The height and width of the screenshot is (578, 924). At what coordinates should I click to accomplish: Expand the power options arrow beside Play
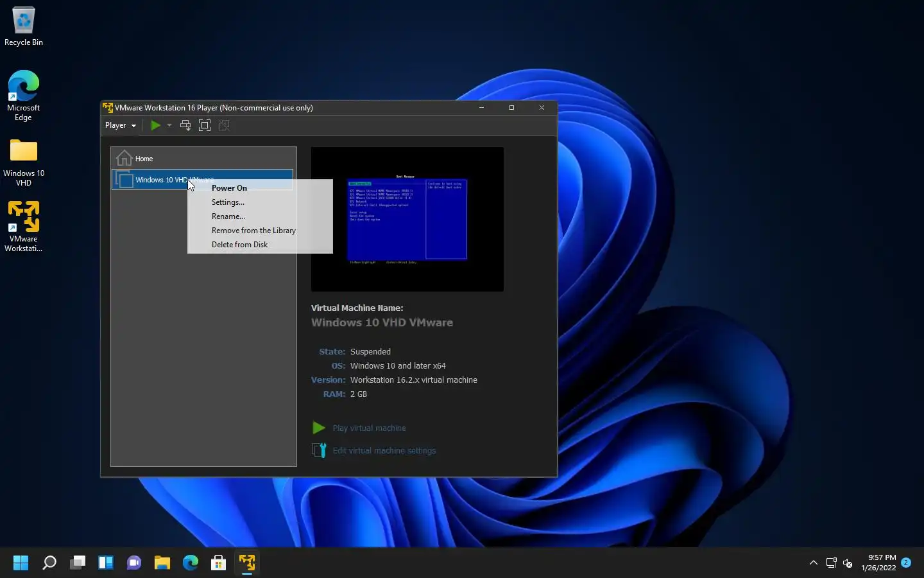pos(169,125)
